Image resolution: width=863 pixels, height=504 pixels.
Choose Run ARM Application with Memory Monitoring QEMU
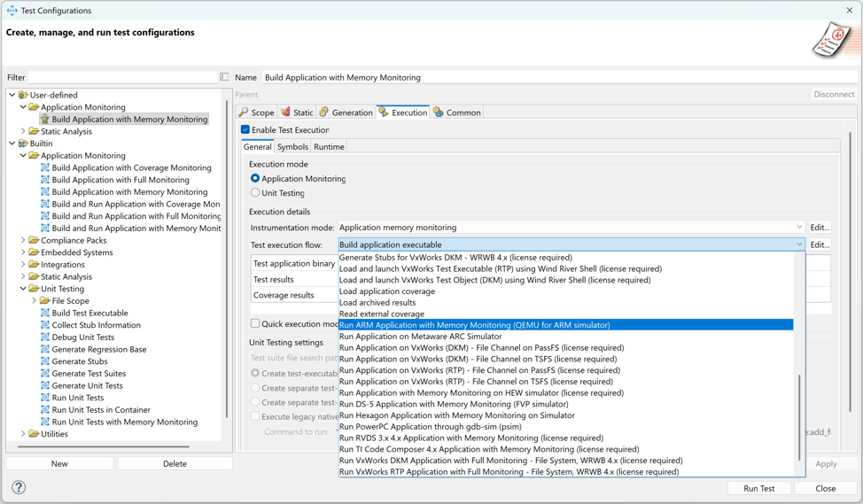(566, 325)
